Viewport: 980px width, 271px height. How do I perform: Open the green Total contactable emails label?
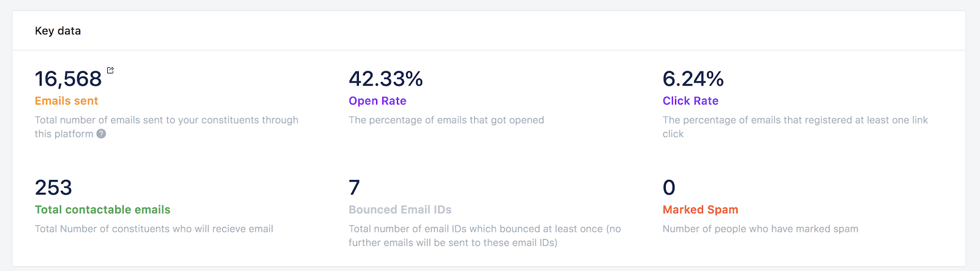pos(102,210)
